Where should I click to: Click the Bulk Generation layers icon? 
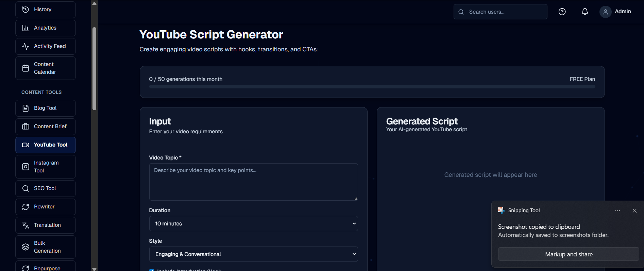(26, 247)
